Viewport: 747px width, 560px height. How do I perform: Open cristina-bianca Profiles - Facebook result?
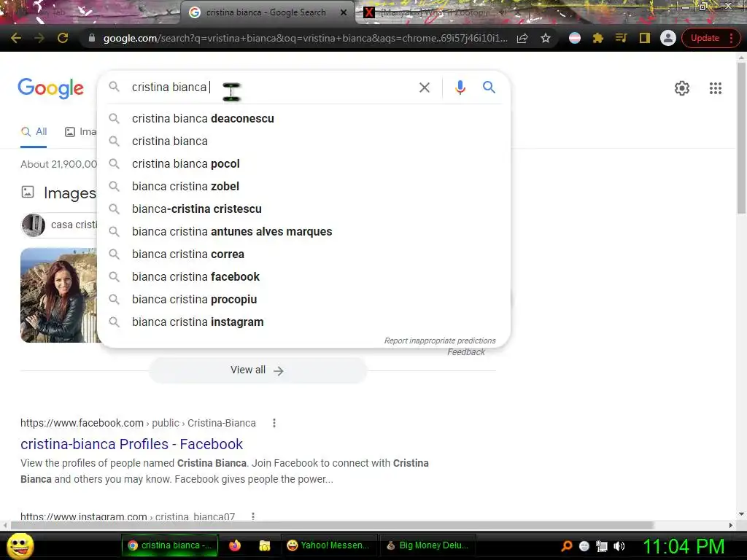(131, 444)
